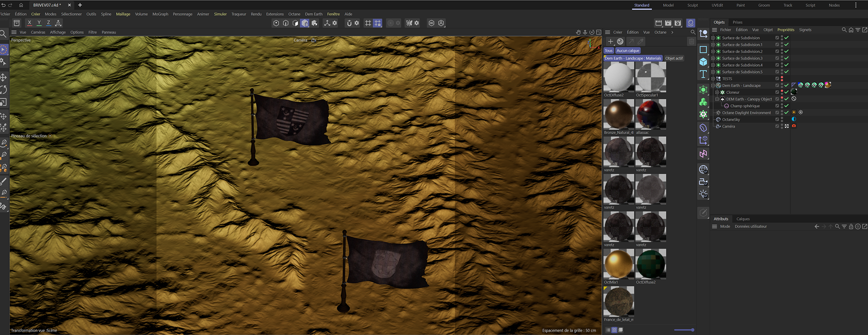The width and height of the screenshot is (868, 335).
Task: Click the symmetry butterfly icon
Action: [409, 23]
